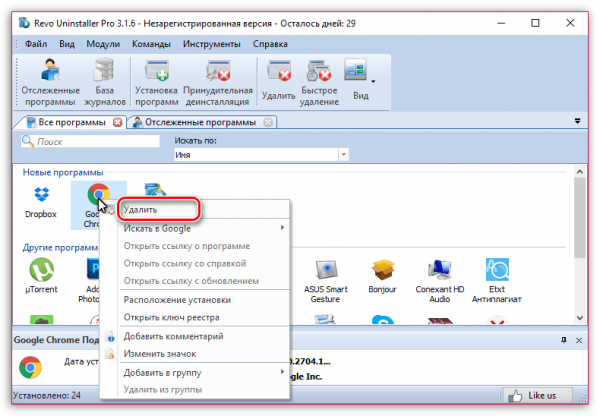Expand the Искать в Google submenu
600x416 pixels.
pos(200,229)
